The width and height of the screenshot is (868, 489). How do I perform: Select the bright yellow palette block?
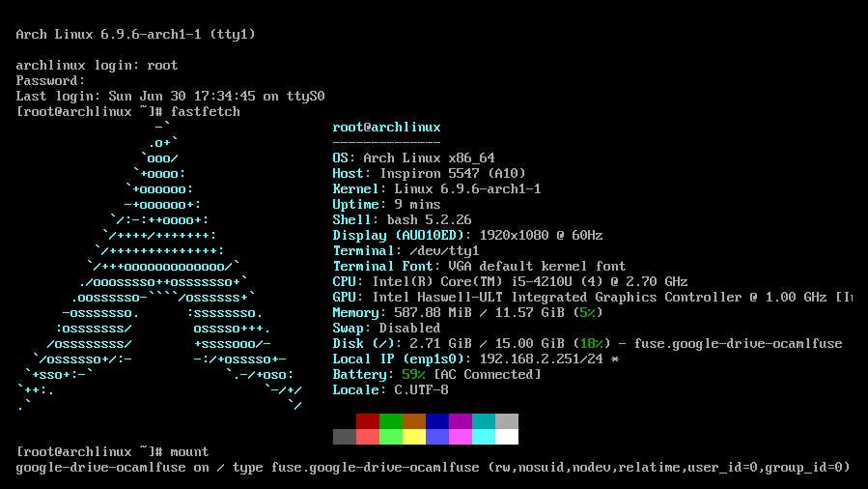(414, 437)
